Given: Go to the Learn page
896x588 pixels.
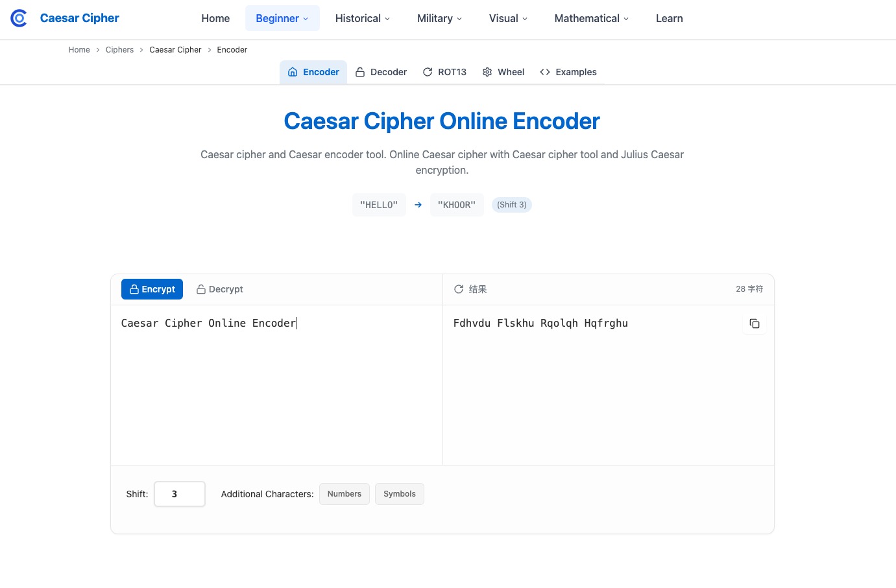Looking at the screenshot, I should (x=669, y=18).
